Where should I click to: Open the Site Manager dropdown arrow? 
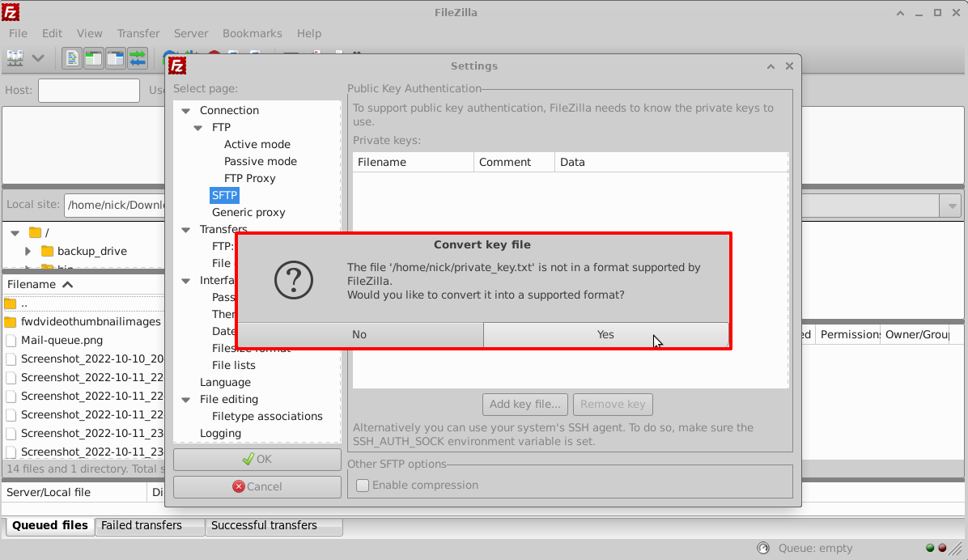click(38, 58)
